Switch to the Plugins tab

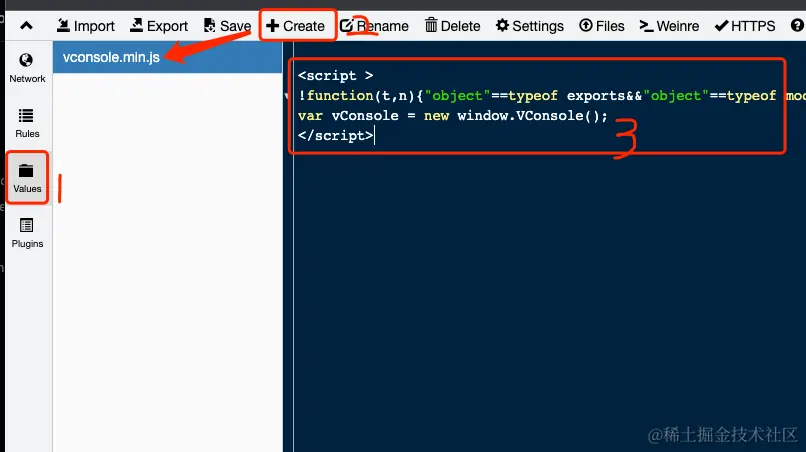point(27,233)
